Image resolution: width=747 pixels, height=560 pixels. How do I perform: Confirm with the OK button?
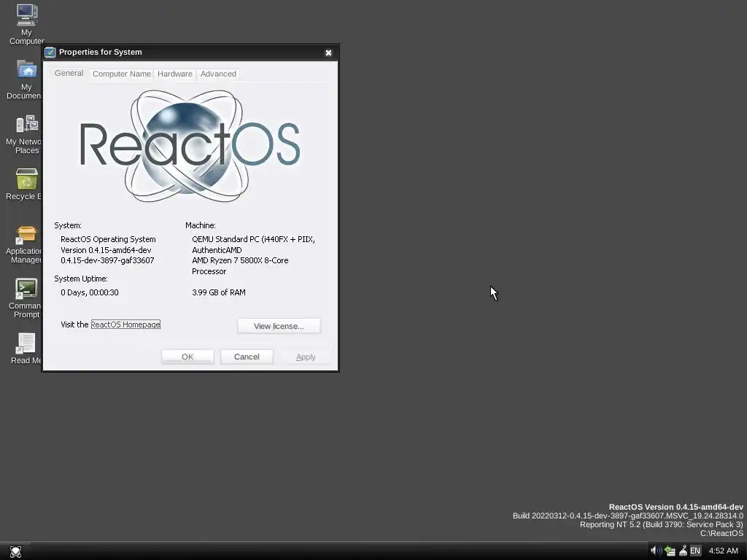click(187, 357)
